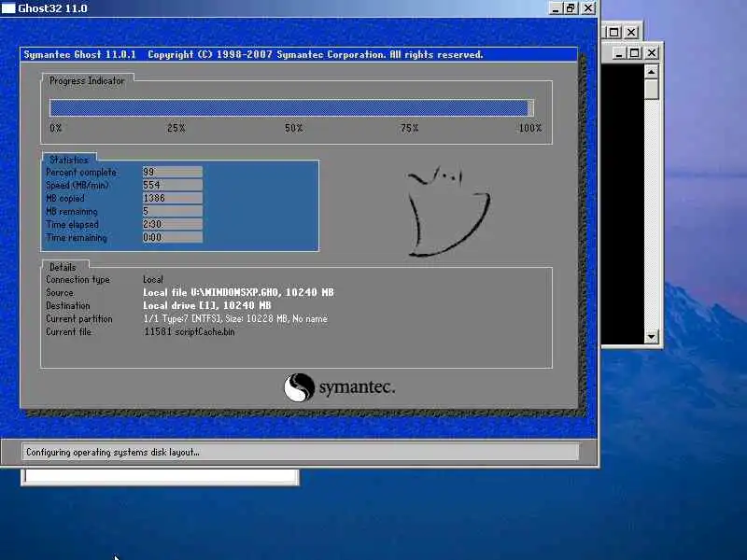Click the Symantec Ghost ghost mascot image
The height and width of the screenshot is (560, 747).
[448, 212]
